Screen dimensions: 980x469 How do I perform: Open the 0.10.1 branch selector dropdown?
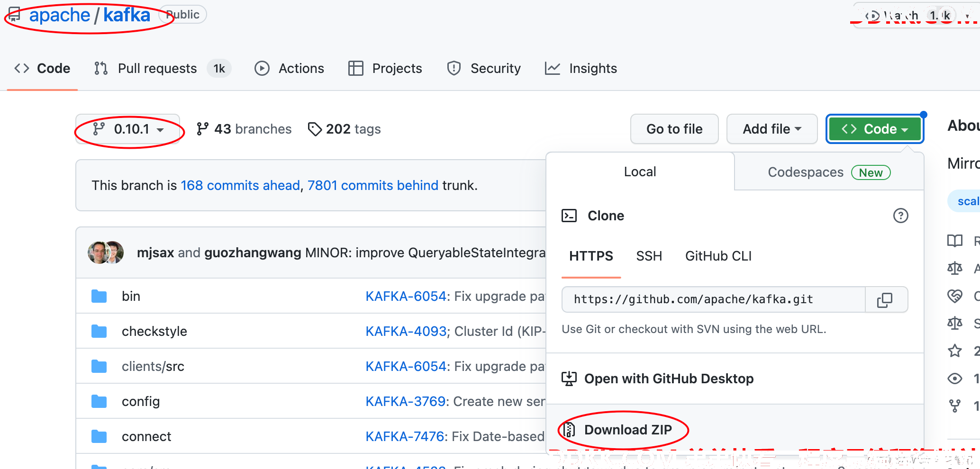[128, 129]
